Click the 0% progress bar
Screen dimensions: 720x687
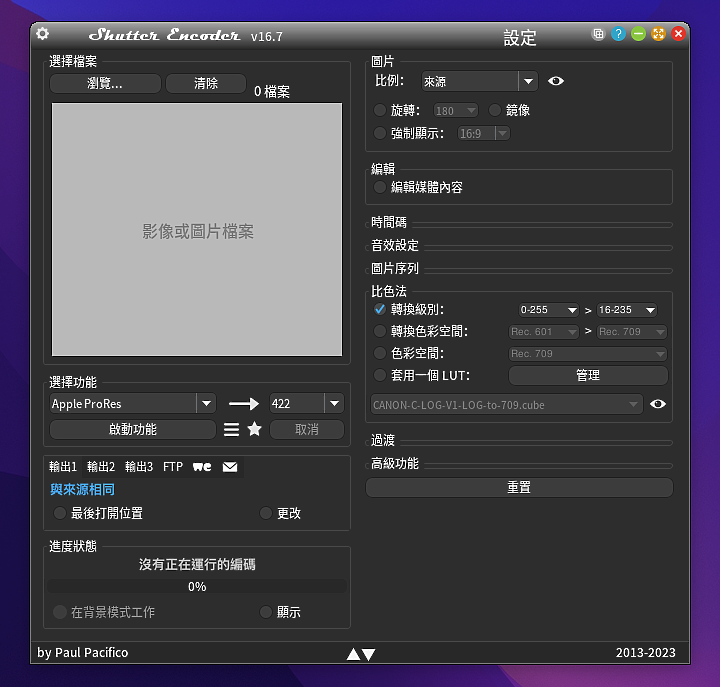[197, 586]
